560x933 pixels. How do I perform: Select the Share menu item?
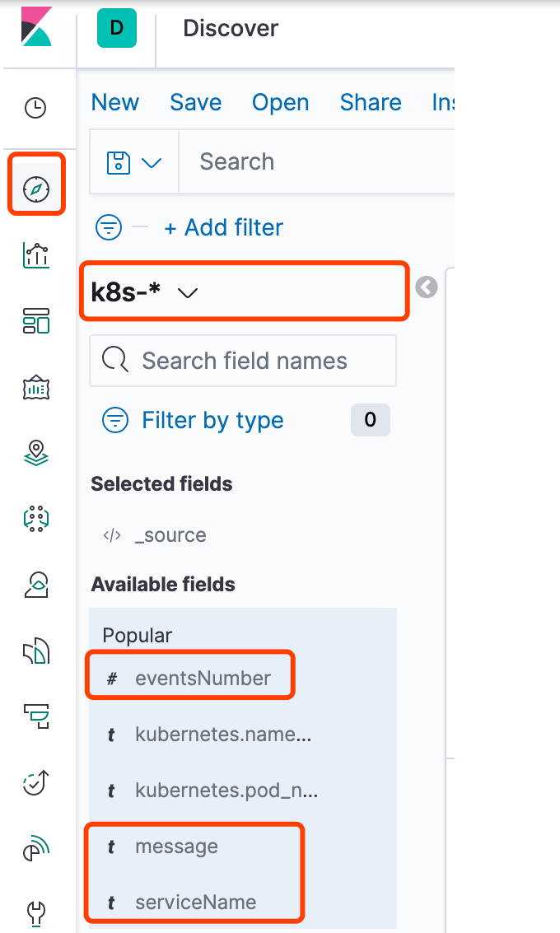[x=370, y=102]
